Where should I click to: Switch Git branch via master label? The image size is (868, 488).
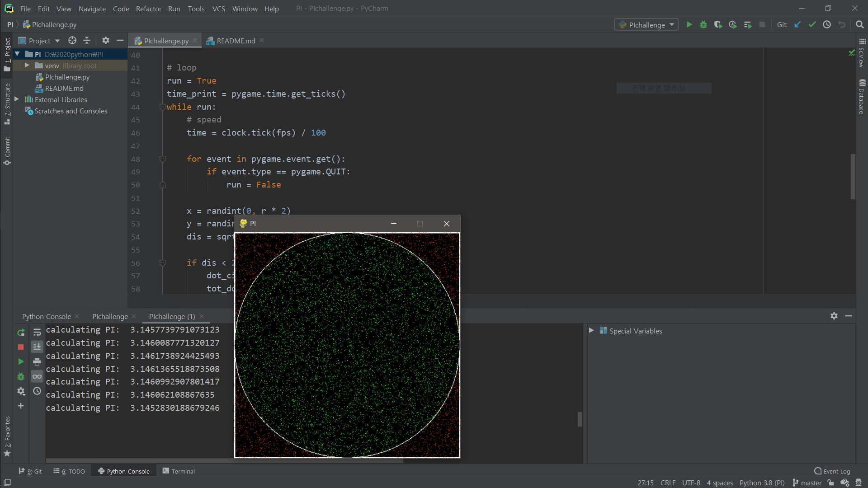click(x=809, y=483)
